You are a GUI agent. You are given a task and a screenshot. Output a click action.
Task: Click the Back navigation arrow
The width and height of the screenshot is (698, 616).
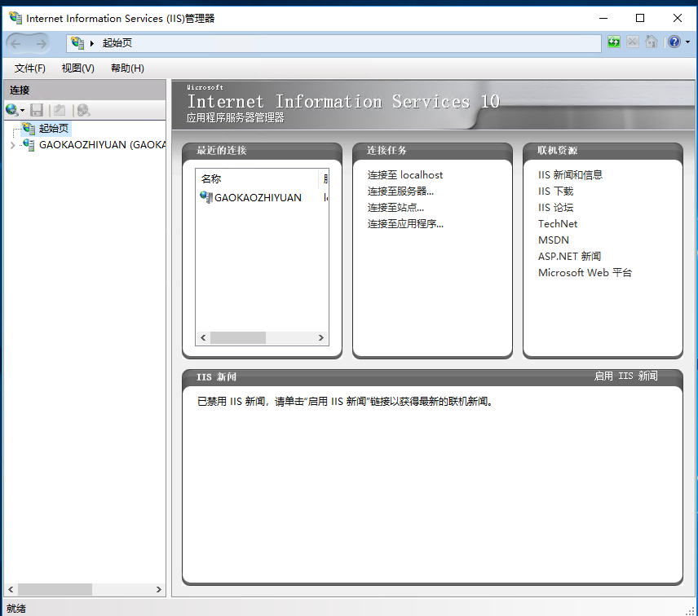coord(16,43)
